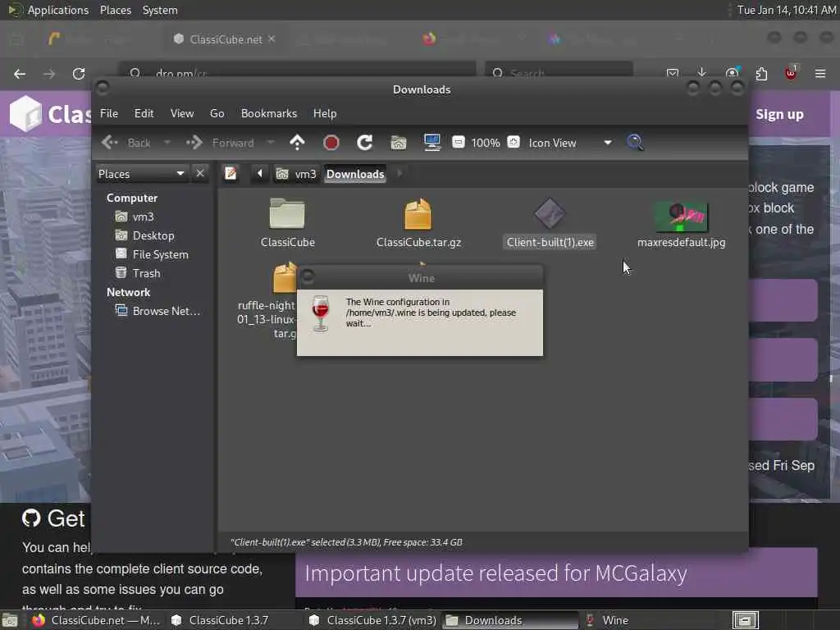Click workspace switcher in bottom panel
This screenshot has width=840, height=630.
(x=746, y=620)
